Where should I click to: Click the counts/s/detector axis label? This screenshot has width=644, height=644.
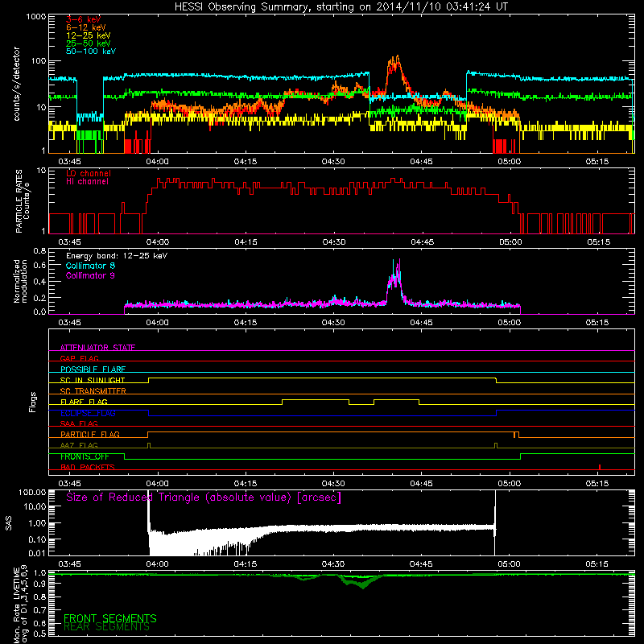[x=17, y=84]
